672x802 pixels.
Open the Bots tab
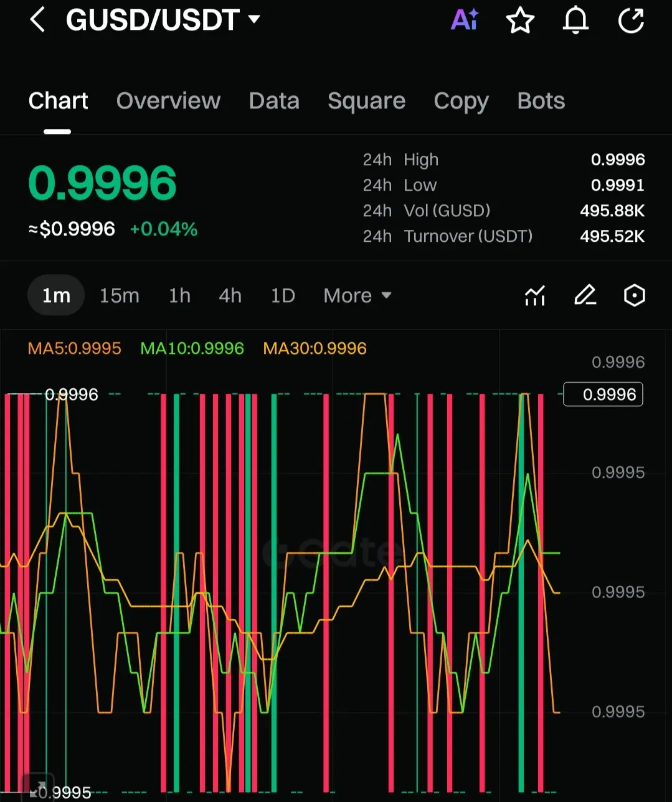point(541,101)
